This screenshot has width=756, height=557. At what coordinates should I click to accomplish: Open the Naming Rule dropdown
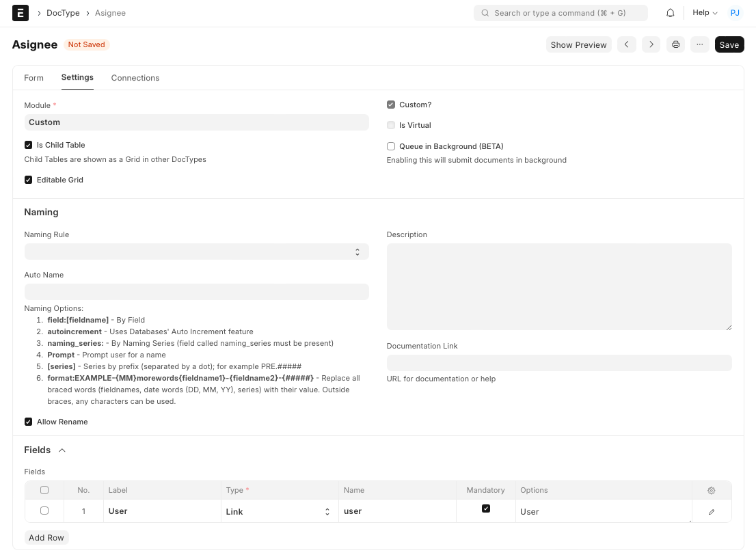[x=196, y=252]
